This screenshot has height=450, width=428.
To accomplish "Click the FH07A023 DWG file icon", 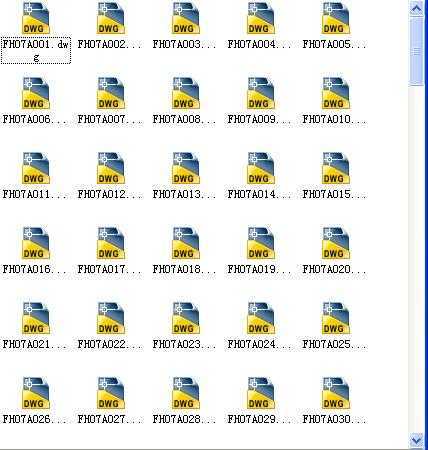I will [186, 318].
